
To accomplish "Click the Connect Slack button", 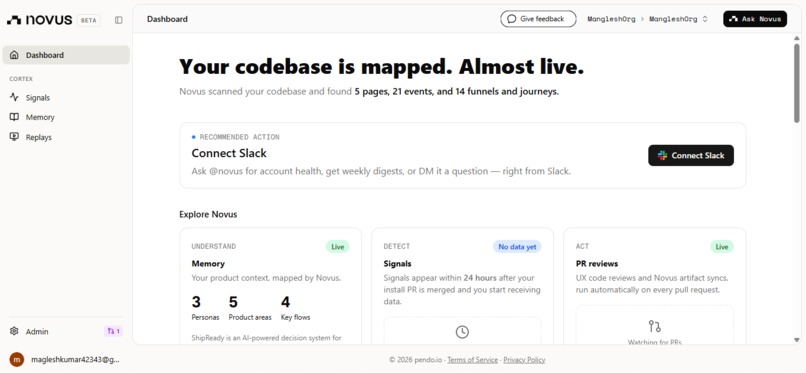I will (691, 155).
